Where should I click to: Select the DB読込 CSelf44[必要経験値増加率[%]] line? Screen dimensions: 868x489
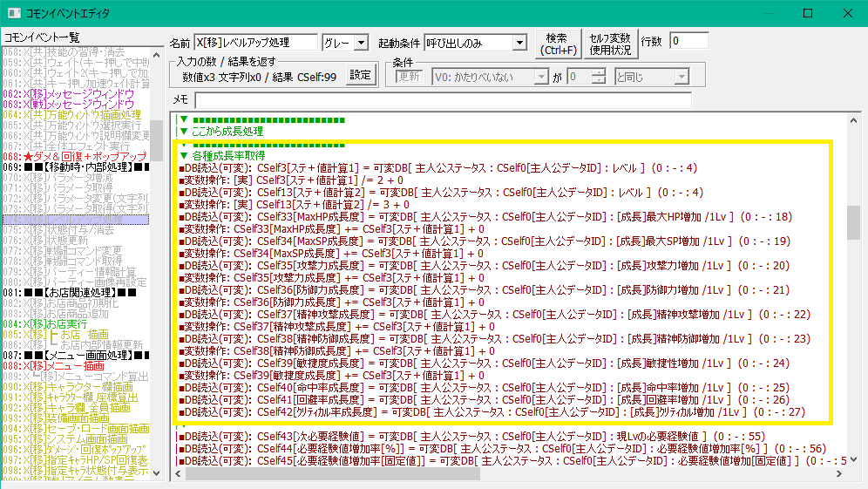[x=502, y=449]
